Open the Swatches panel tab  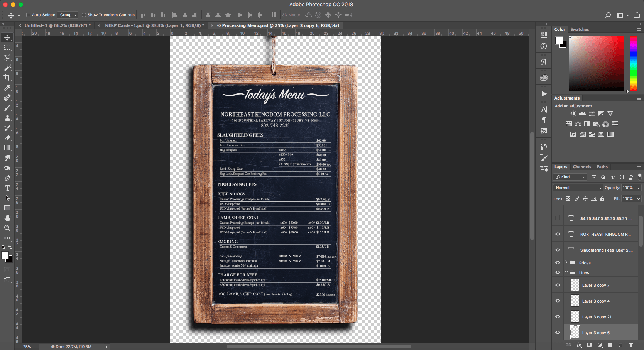(580, 29)
